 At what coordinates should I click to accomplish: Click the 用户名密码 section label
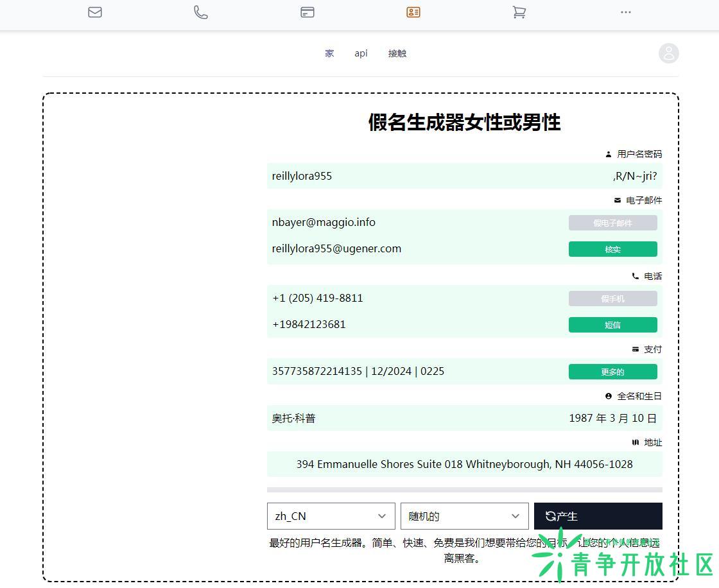tap(639, 154)
